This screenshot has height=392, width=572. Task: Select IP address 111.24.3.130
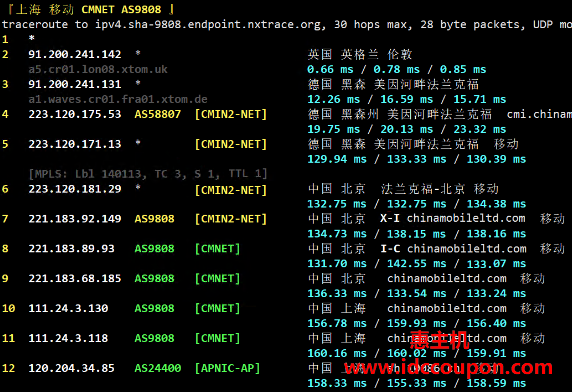click(x=68, y=308)
